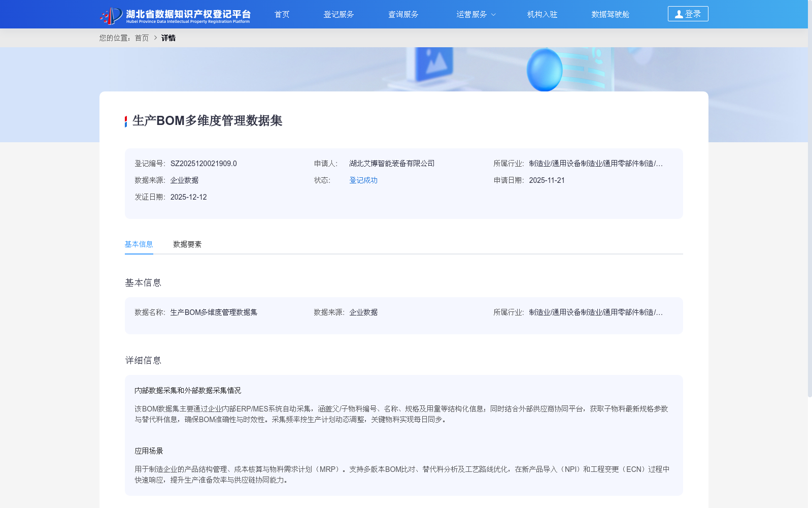The height and width of the screenshot is (508, 812).
Task: Click the 详细信息 section heading
Action: (x=143, y=361)
